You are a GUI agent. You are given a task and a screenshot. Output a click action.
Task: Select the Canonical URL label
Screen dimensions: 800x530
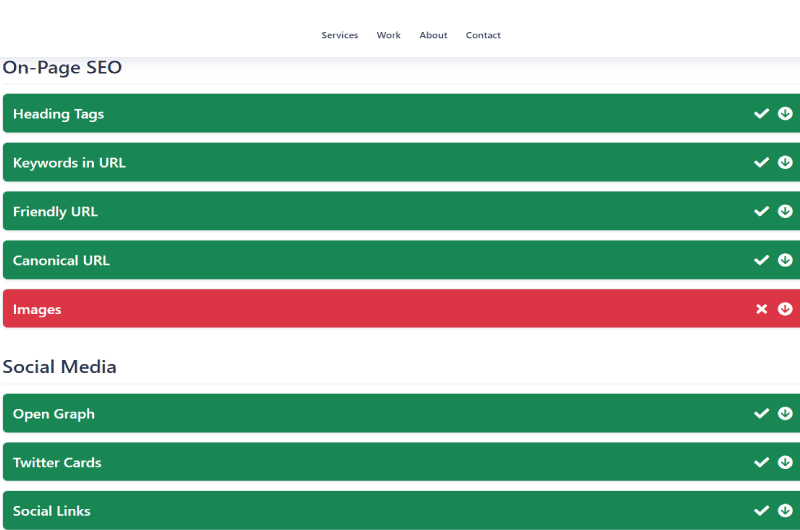(x=61, y=260)
